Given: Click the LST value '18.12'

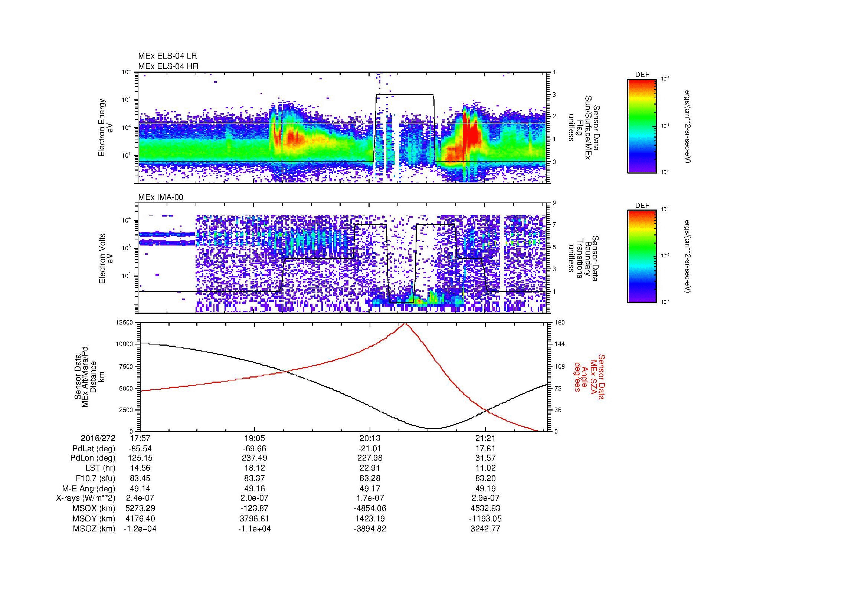Looking at the screenshot, I should [x=255, y=468].
